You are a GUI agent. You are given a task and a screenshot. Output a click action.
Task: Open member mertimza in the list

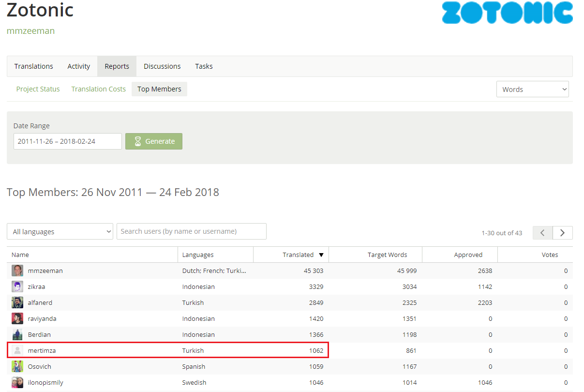(41, 350)
